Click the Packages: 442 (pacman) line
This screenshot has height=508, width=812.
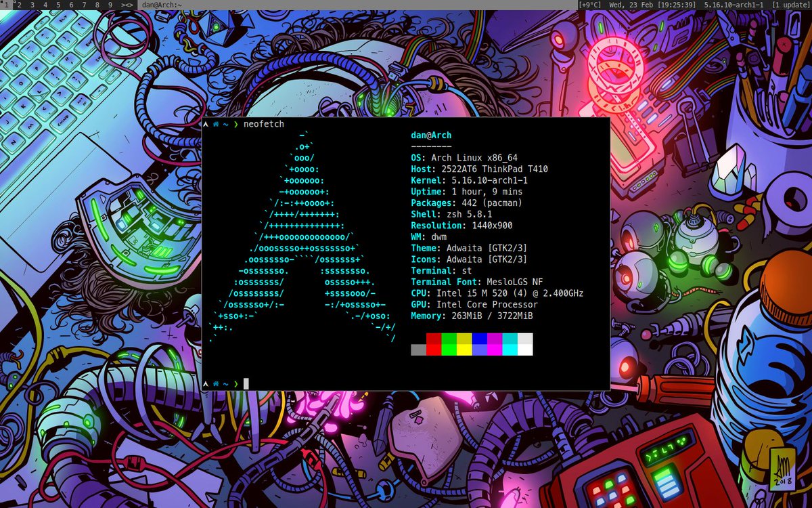pyautogui.click(x=466, y=203)
